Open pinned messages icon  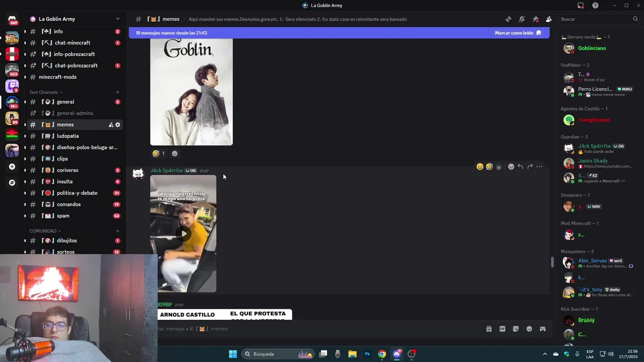click(535, 19)
